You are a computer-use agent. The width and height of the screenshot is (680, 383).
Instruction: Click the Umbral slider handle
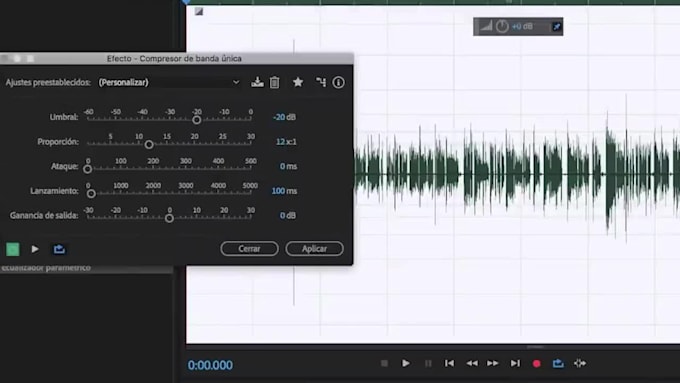point(196,120)
